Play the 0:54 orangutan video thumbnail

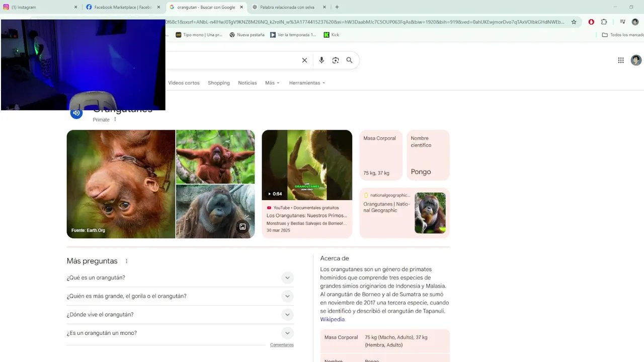click(x=307, y=165)
